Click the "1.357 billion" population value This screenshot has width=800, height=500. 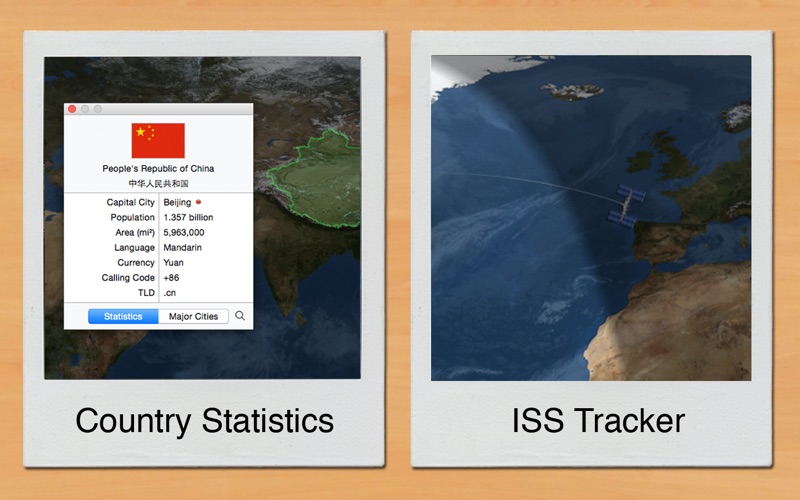[188, 217]
